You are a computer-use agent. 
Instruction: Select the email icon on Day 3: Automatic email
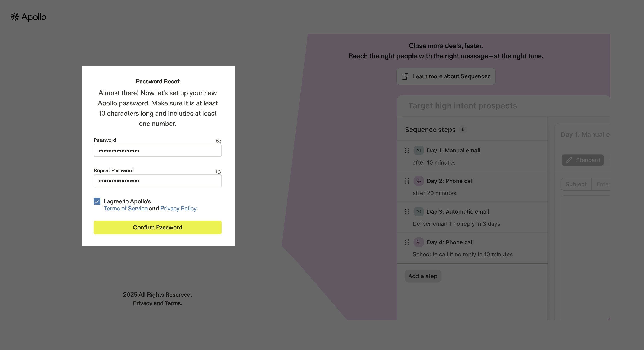(x=419, y=211)
